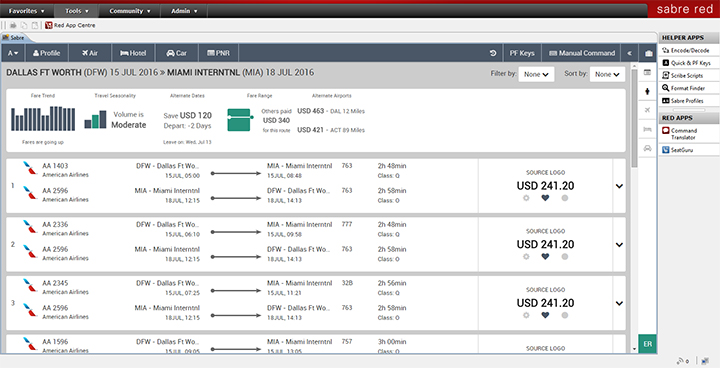
Task: Click the Fare Trend bar chart
Action: tap(43, 119)
